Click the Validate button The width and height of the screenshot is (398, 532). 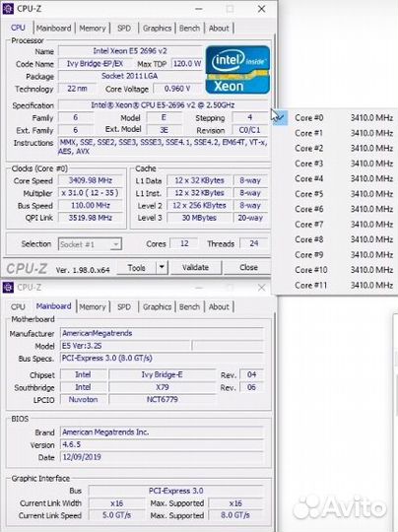tap(195, 268)
